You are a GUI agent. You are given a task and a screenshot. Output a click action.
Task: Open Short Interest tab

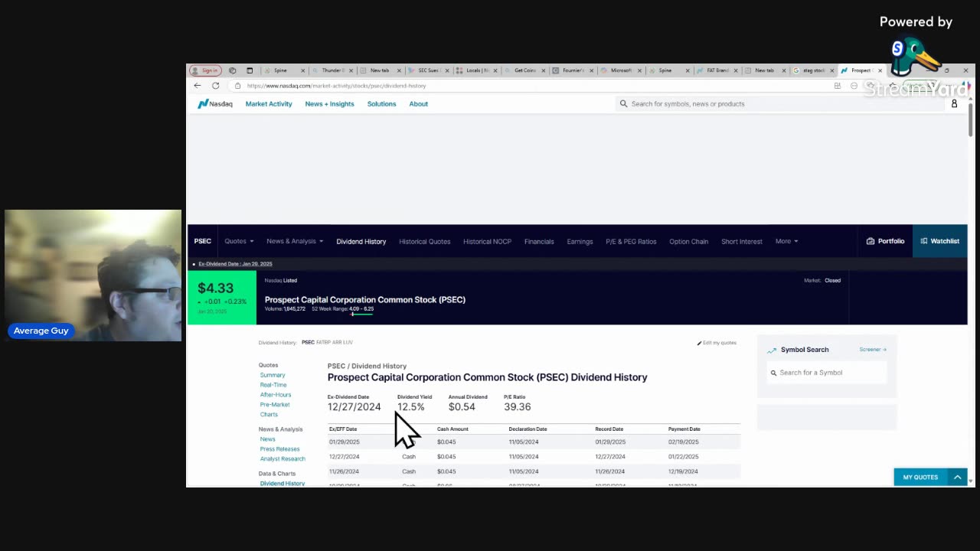[x=741, y=242]
